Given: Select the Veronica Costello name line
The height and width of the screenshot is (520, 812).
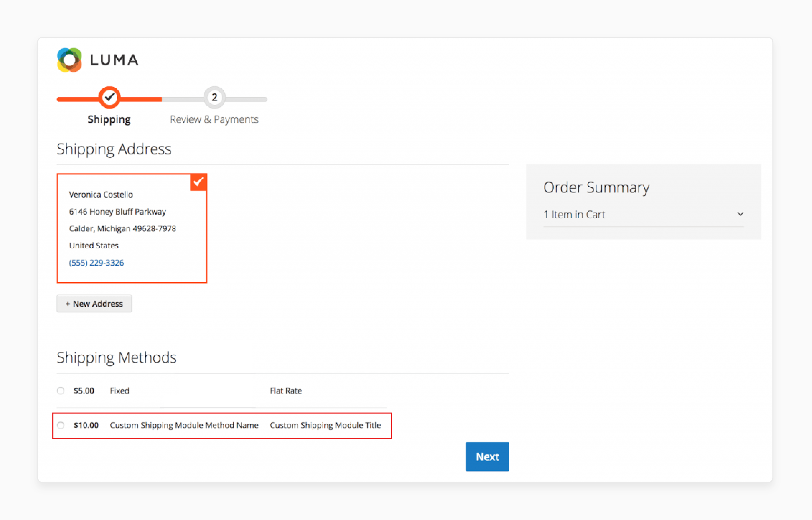Looking at the screenshot, I should tap(101, 195).
